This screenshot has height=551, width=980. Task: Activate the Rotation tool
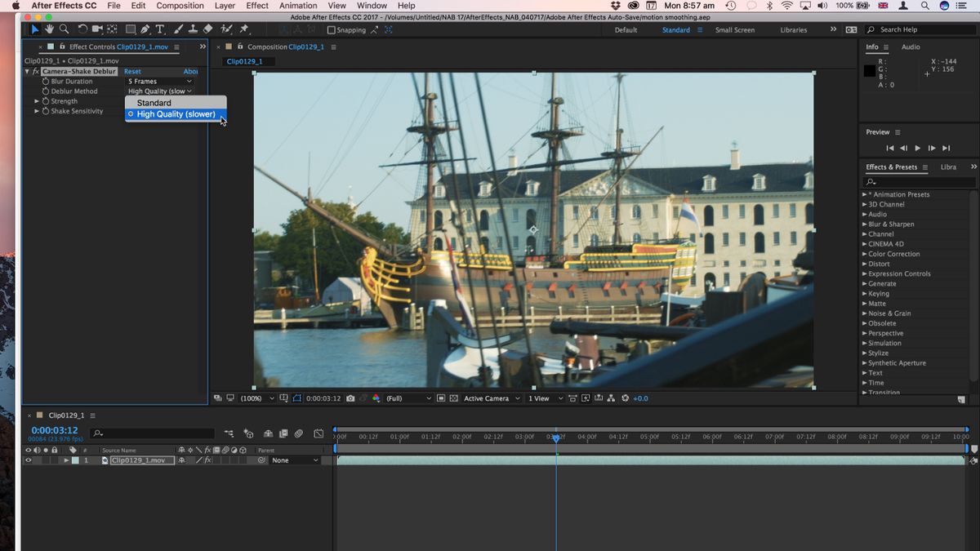pyautogui.click(x=82, y=29)
